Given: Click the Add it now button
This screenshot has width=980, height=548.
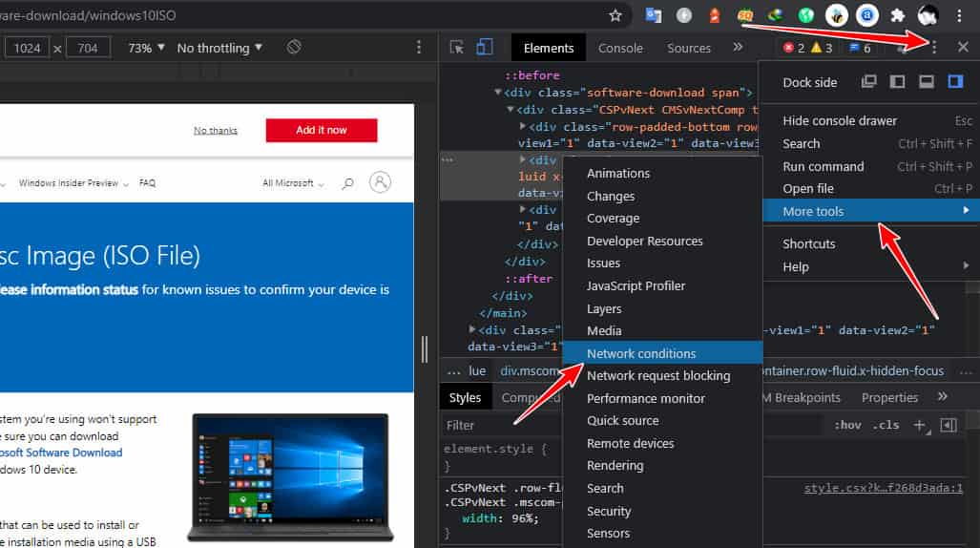Looking at the screenshot, I should 322,130.
